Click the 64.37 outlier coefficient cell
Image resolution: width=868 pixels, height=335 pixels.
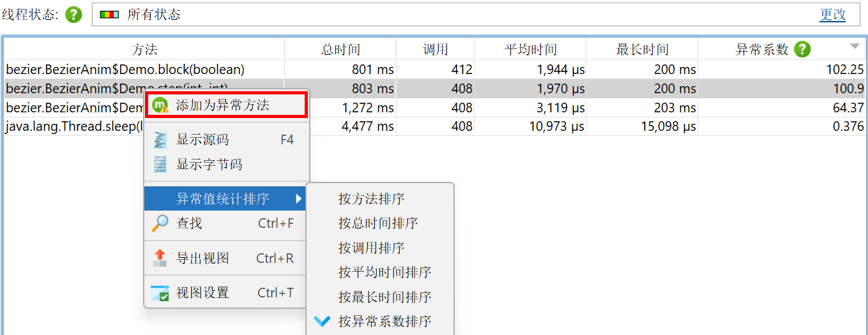tap(782, 108)
